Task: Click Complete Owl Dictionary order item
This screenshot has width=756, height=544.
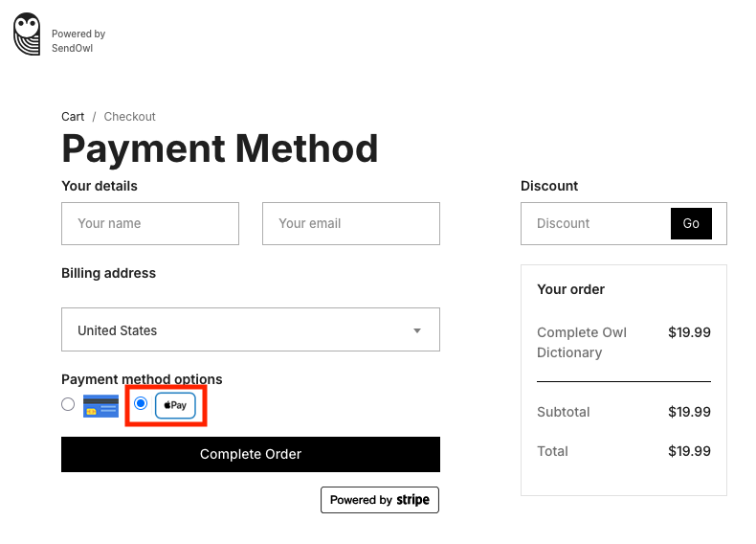Action: click(582, 342)
